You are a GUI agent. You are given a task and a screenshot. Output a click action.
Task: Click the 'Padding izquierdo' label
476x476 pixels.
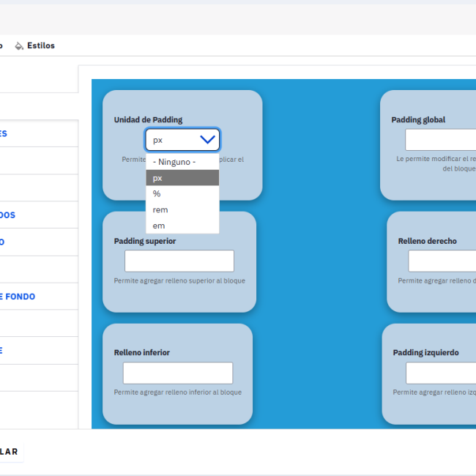[x=426, y=352]
